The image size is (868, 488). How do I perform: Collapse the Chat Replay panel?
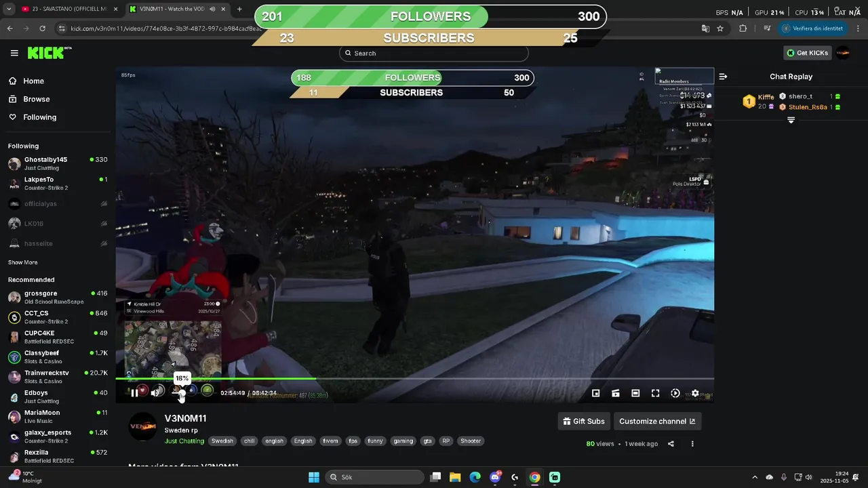click(x=723, y=77)
